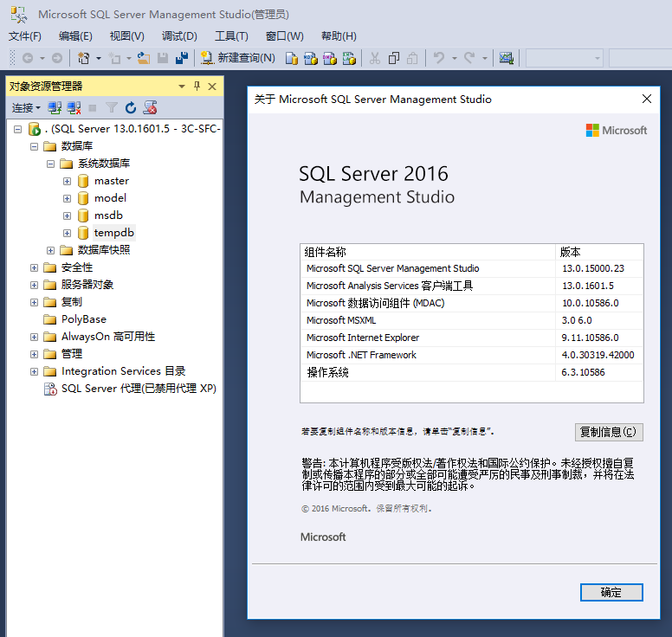Click the Disconnect server icon
The width and height of the screenshot is (672, 637).
74,108
